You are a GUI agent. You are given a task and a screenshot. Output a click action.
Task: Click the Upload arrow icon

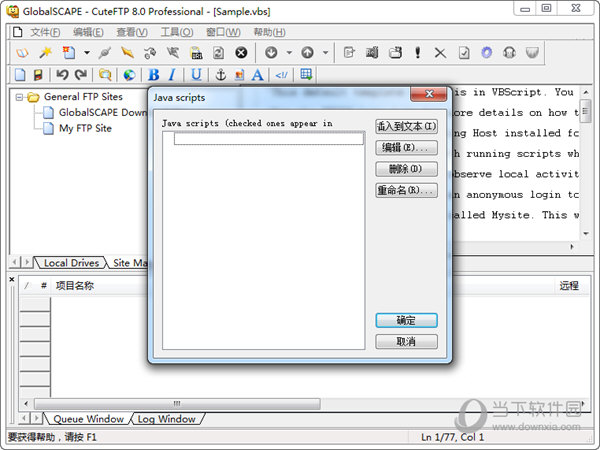307,53
